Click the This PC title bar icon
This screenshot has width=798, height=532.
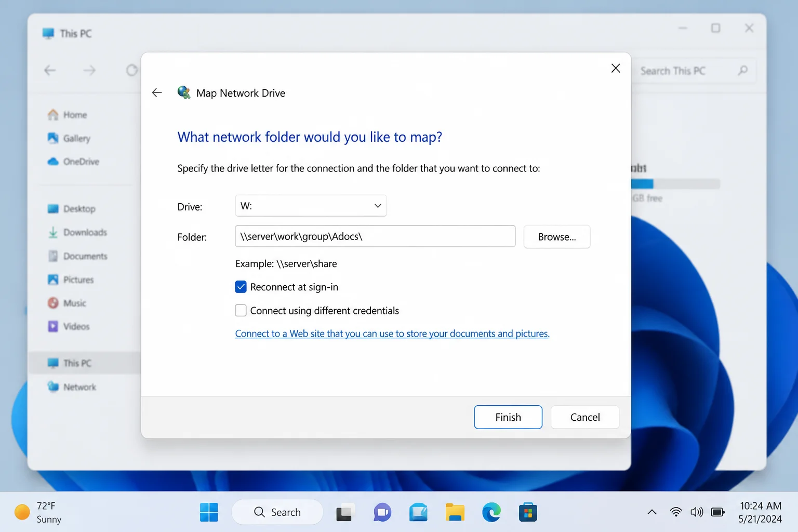click(x=48, y=33)
